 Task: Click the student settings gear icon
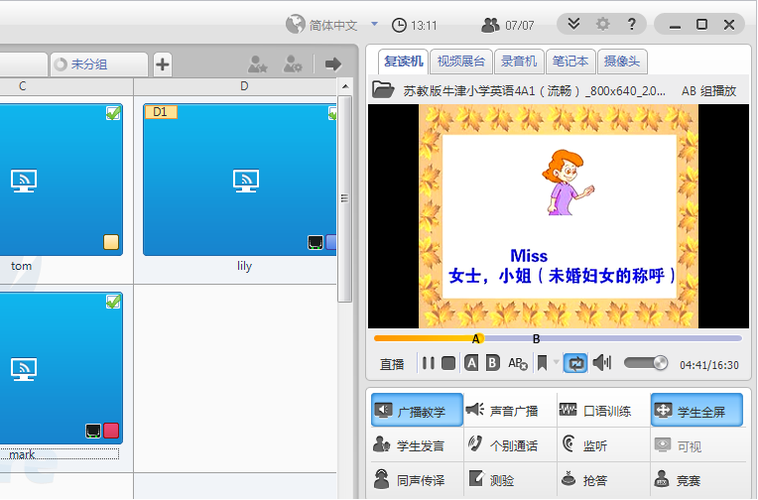click(292, 64)
